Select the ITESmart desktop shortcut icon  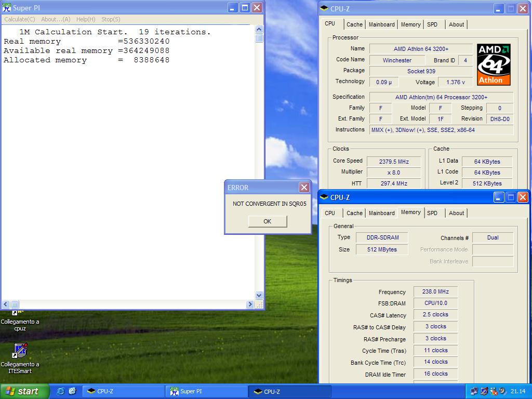[x=20, y=351]
